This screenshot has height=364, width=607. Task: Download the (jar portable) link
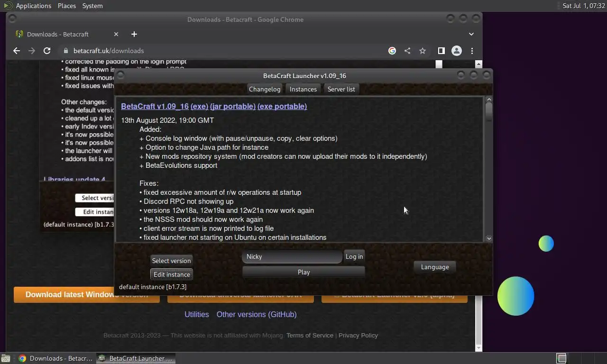(233, 106)
